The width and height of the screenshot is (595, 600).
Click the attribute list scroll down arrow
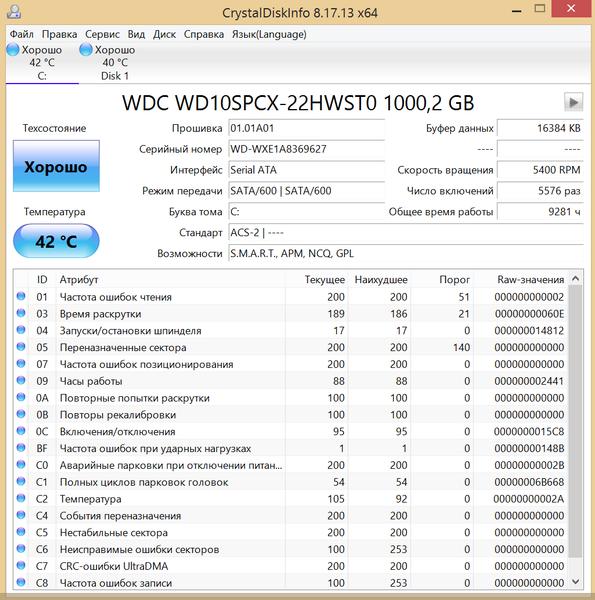tap(575, 582)
